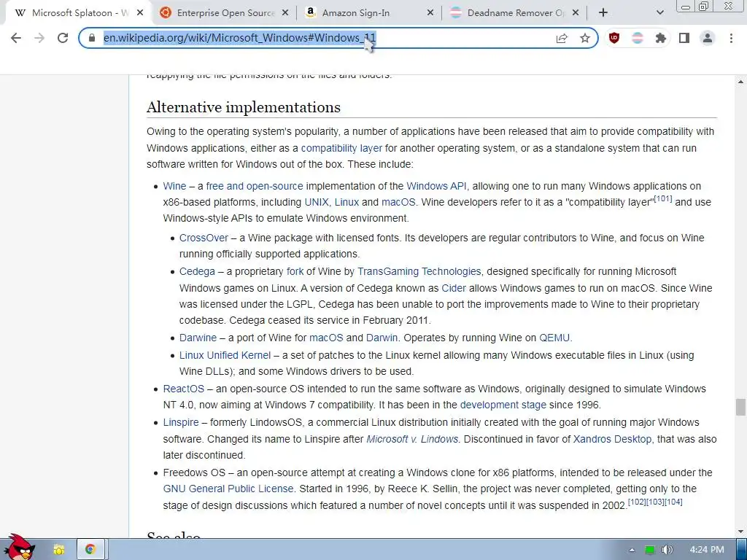This screenshot has width=747, height=560.
Task: Close the Amazon Sign-In tab
Action: 430,13
